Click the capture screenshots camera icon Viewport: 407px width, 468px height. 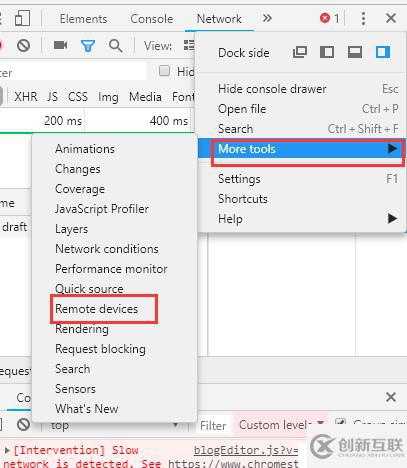click(x=60, y=45)
